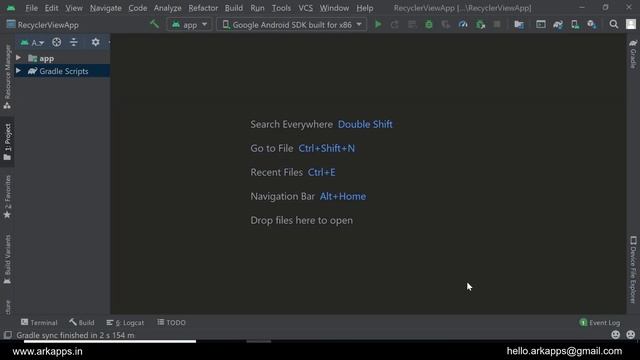640x360 pixels.
Task: Open the Tools menu
Action: tap(281, 8)
